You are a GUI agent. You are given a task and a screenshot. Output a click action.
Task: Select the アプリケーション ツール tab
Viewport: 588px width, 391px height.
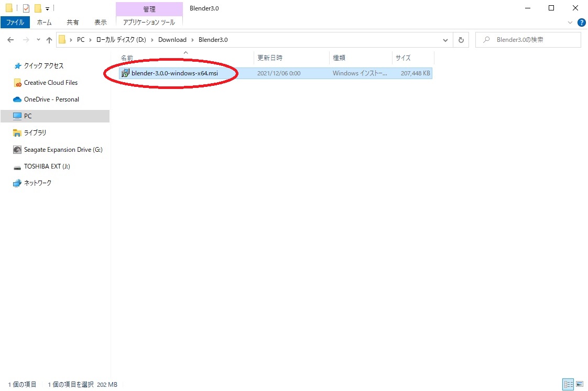tap(149, 23)
